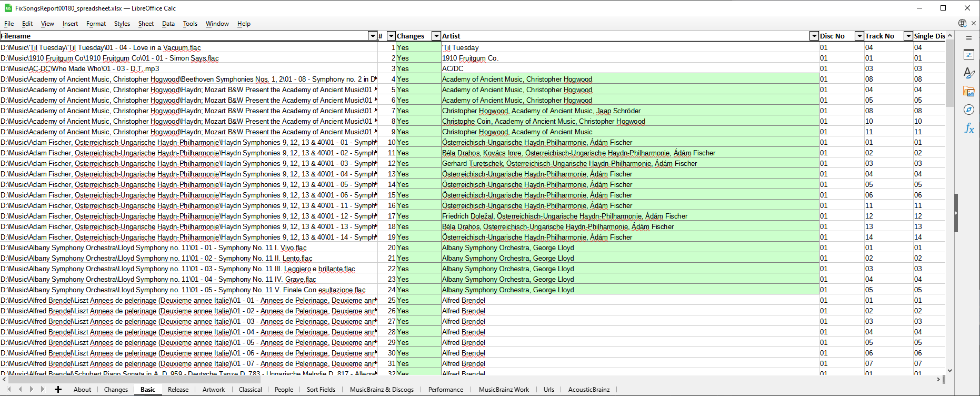
Task: Select the 'Symphony No. 11 IV. Grave.flac' filename cell
Action: click(189, 279)
